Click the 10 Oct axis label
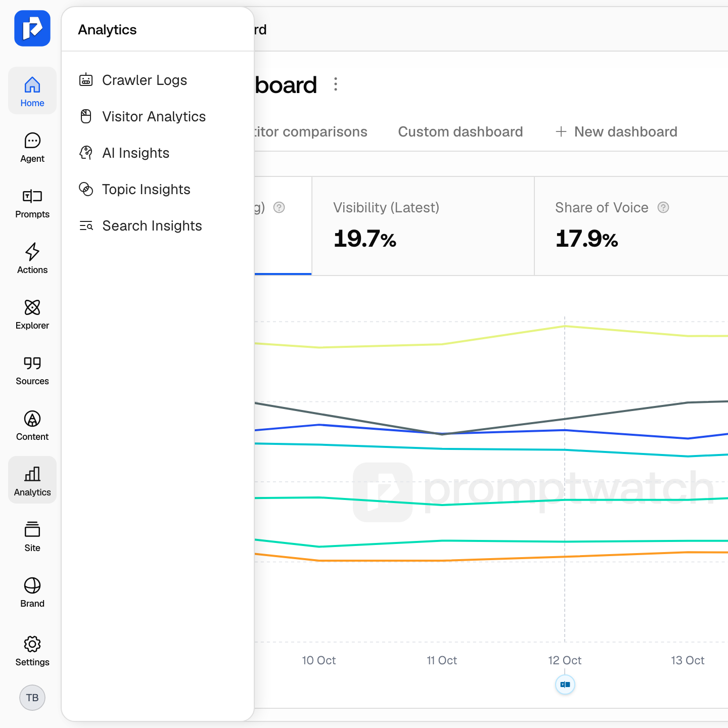The image size is (728, 728). pos(318,660)
